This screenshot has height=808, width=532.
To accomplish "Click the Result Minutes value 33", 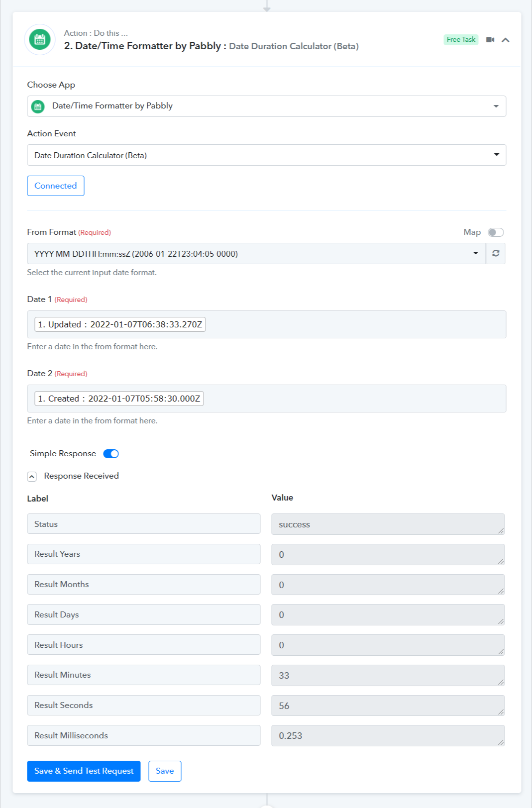I will (x=388, y=675).
